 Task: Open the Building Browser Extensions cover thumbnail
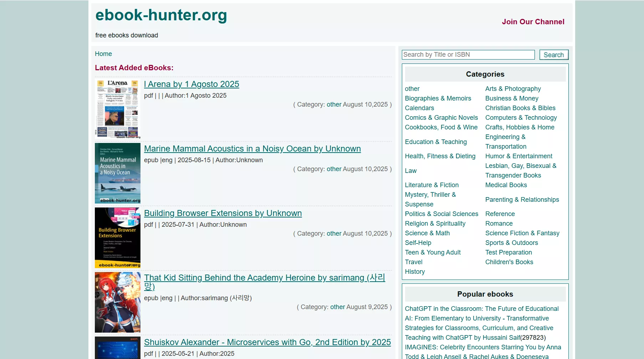click(118, 238)
